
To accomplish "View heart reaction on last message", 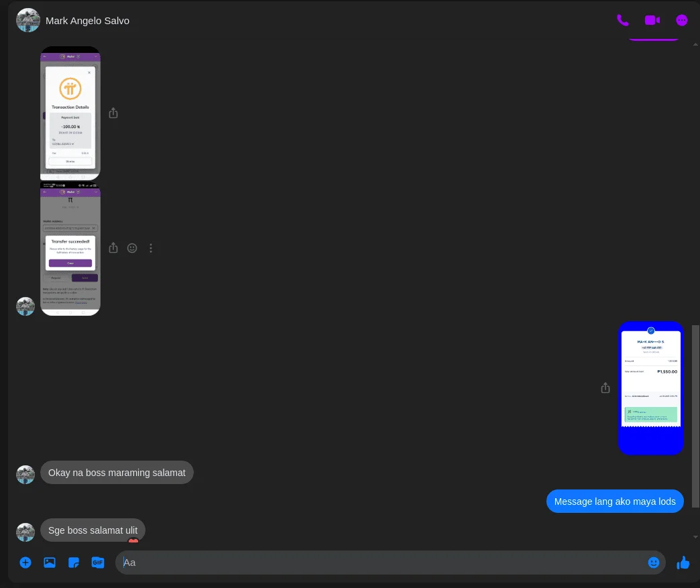I will (133, 541).
